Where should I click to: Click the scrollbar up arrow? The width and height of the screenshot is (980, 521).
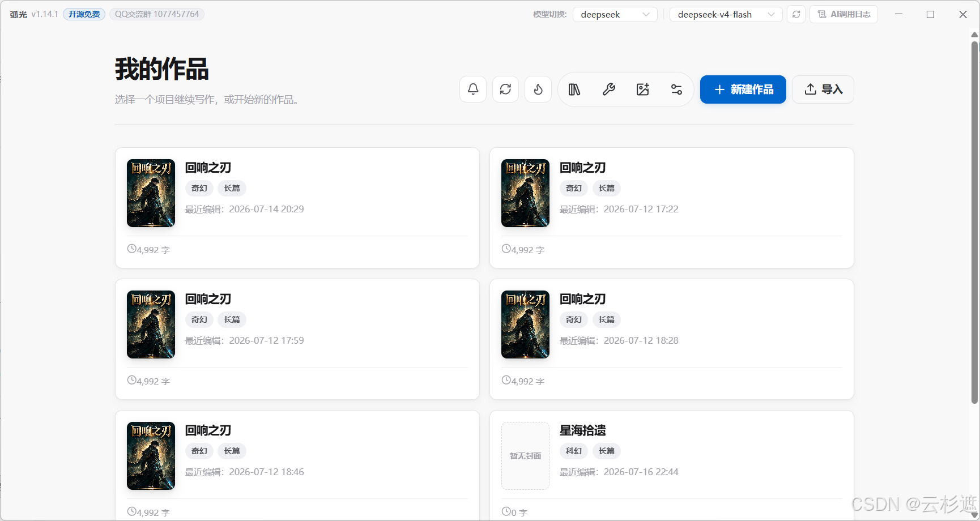974,35
